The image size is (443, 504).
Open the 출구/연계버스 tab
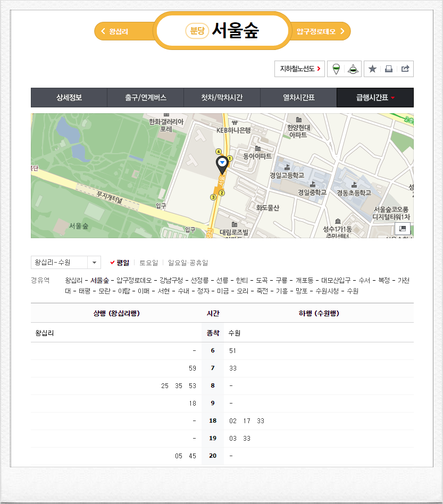(x=146, y=97)
